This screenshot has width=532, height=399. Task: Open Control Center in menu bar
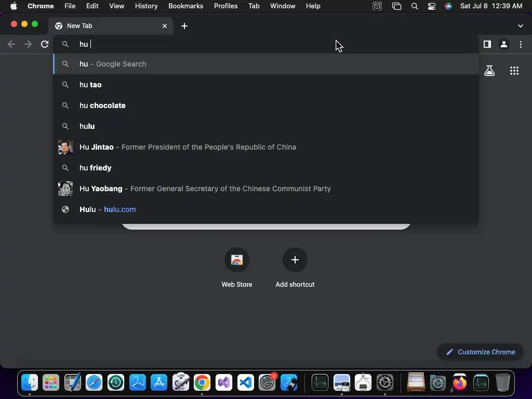click(432, 6)
